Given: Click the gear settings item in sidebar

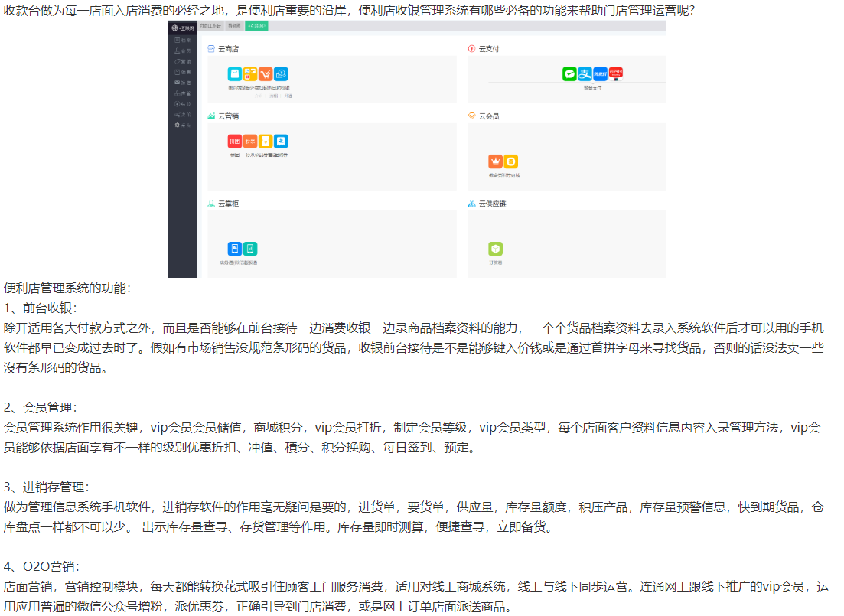Looking at the screenshot, I should [x=182, y=125].
